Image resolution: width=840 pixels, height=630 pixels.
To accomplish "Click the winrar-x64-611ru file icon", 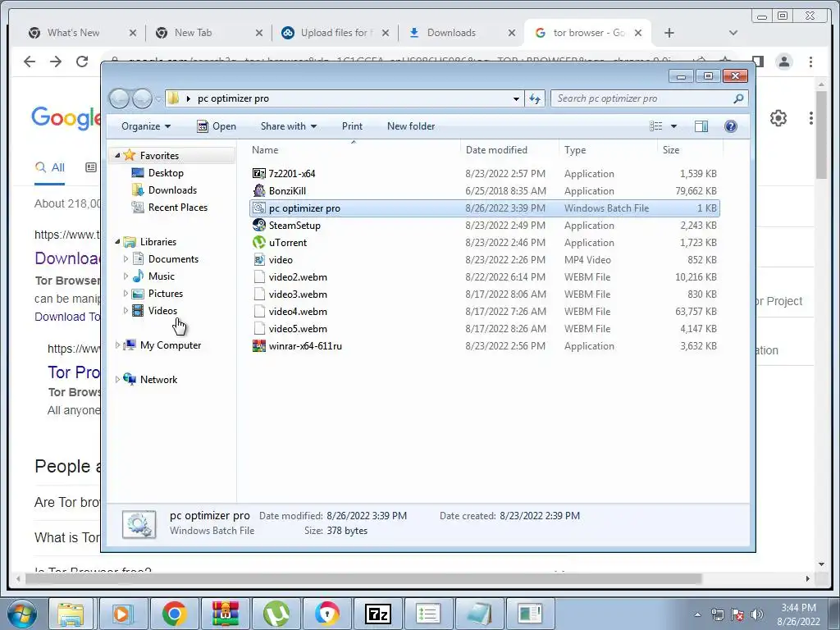I will [258, 345].
